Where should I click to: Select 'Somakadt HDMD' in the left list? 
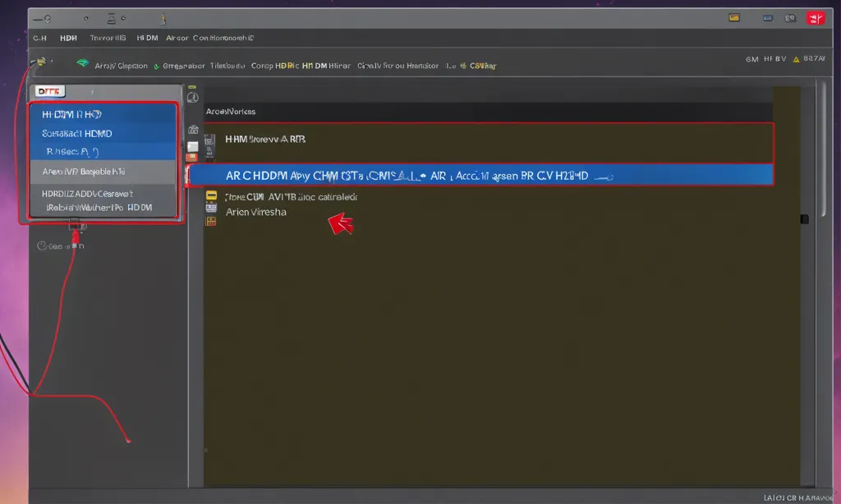coord(76,133)
